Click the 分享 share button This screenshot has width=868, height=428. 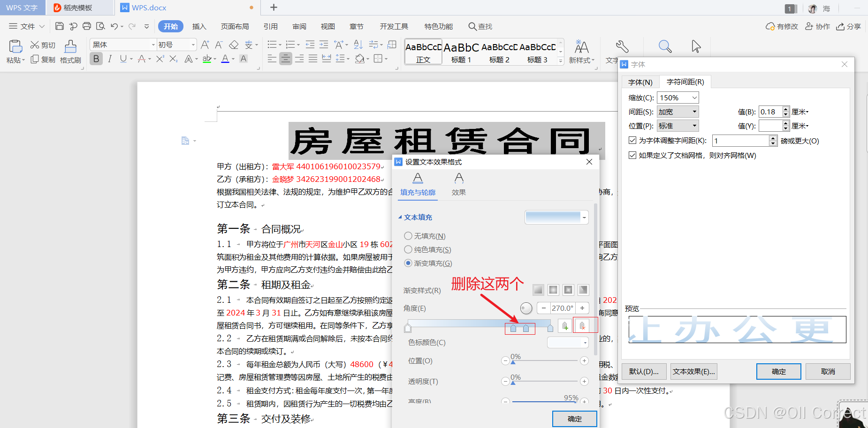point(849,26)
